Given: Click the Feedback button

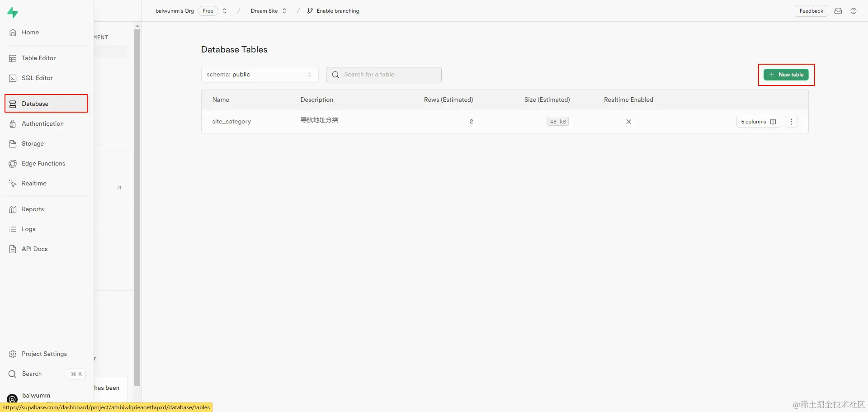Looking at the screenshot, I should point(811,11).
